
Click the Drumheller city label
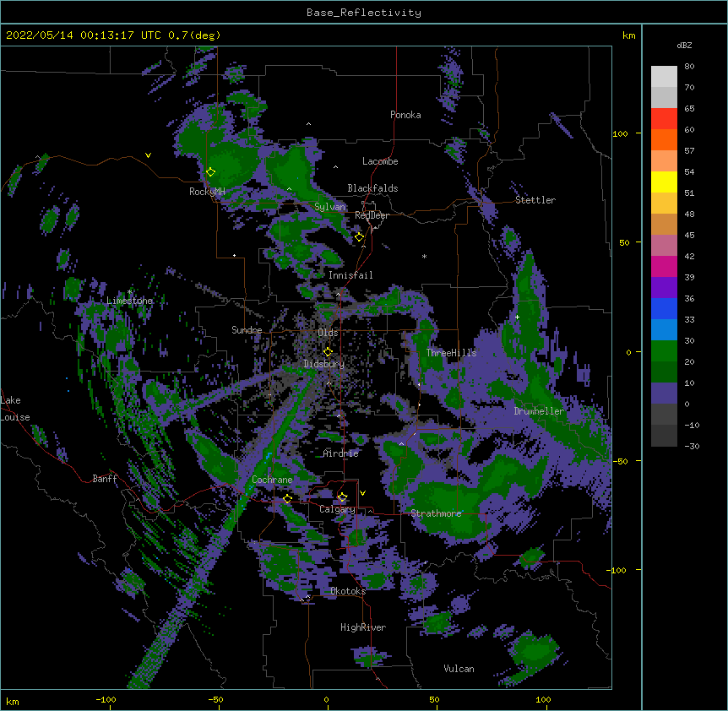pyautogui.click(x=539, y=411)
